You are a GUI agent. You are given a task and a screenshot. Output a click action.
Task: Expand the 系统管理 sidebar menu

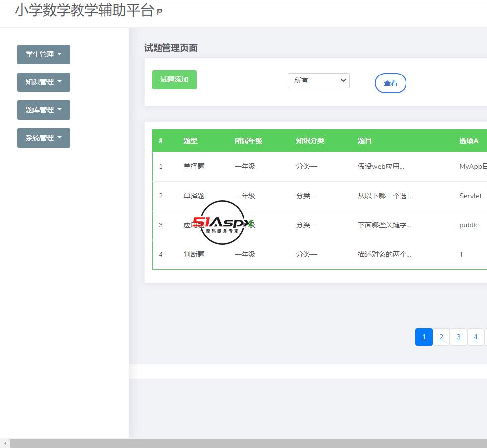(43, 138)
